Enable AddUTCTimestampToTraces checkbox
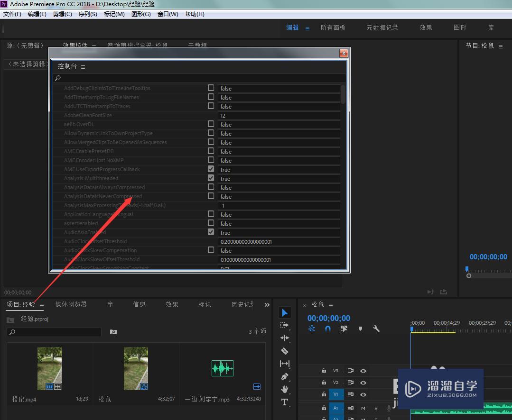 pyautogui.click(x=211, y=106)
